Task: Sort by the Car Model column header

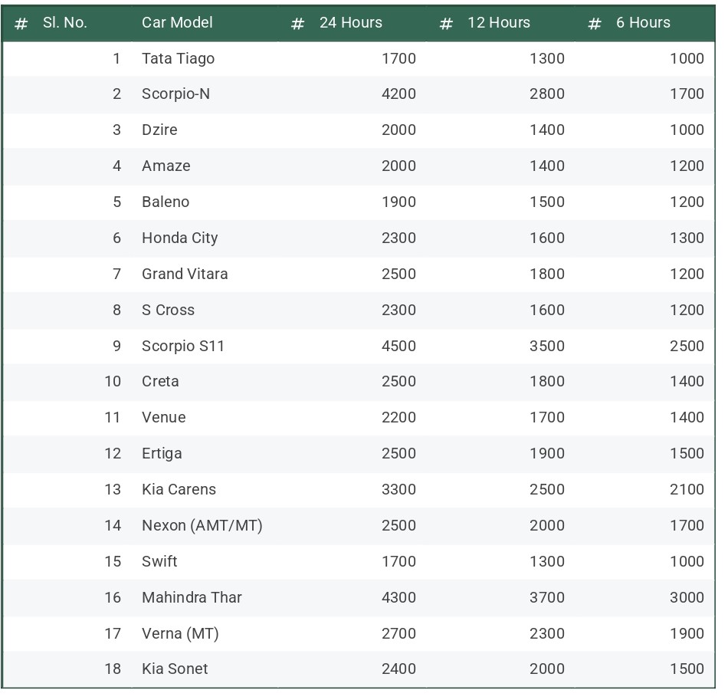Action: point(177,22)
